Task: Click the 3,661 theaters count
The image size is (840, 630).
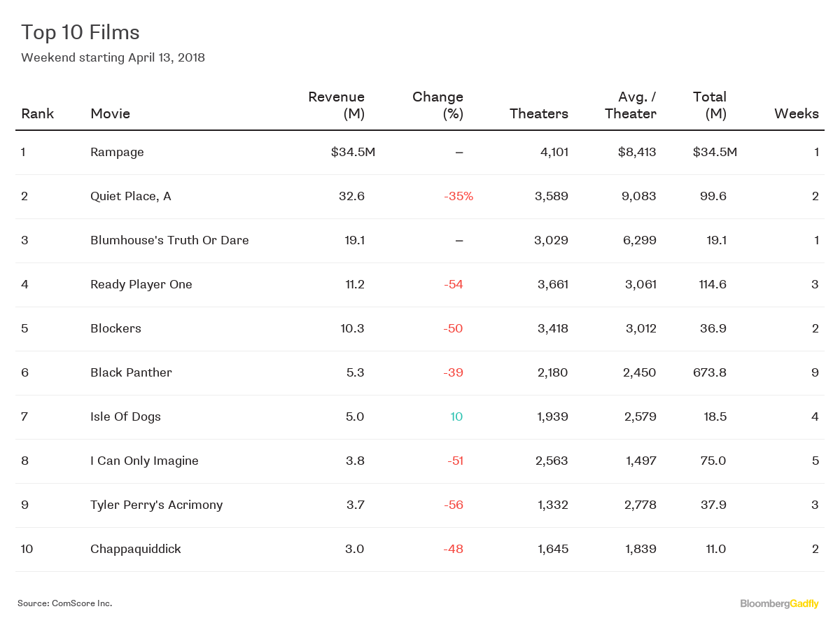Action: [552, 284]
